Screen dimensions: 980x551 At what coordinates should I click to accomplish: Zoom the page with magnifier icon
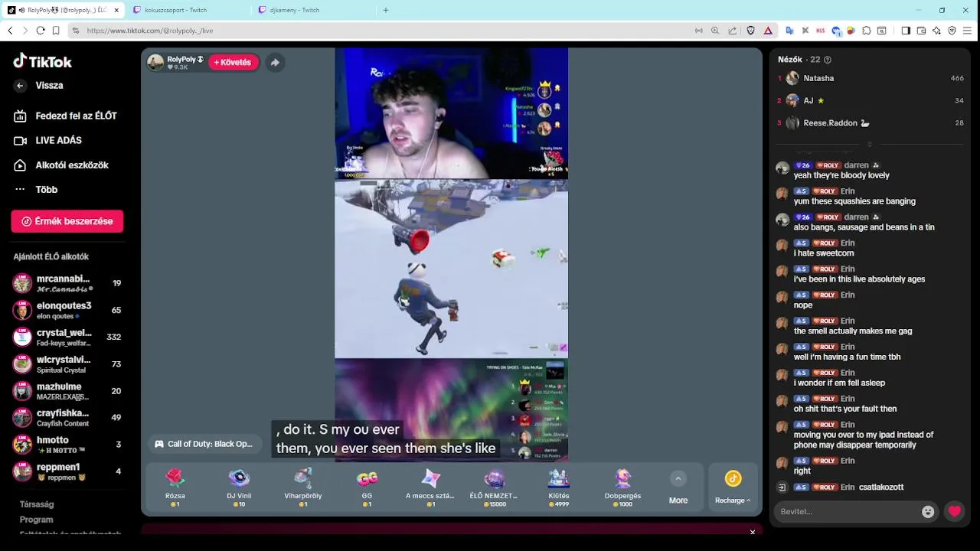coord(715,31)
